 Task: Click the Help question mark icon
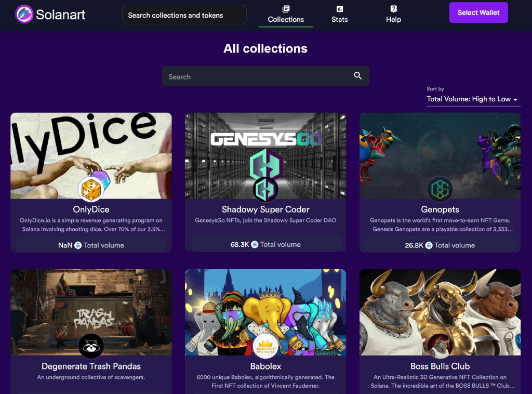[x=394, y=9]
